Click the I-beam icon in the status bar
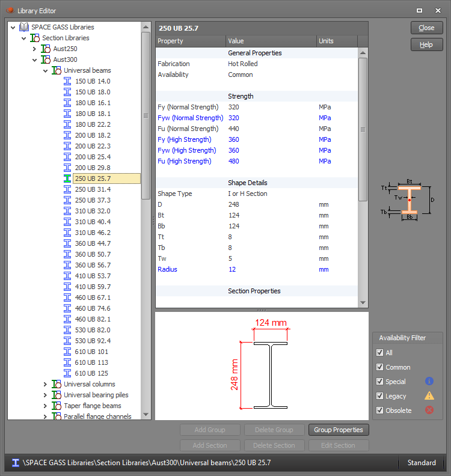 (x=16, y=463)
